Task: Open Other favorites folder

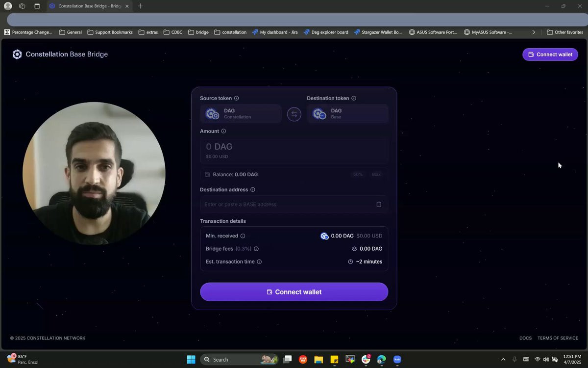Action: [x=565, y=32]
